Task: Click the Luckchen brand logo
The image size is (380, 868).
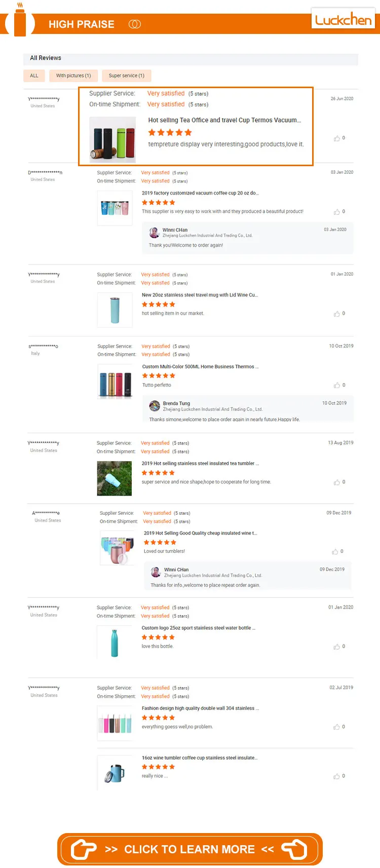Action: 343,19
